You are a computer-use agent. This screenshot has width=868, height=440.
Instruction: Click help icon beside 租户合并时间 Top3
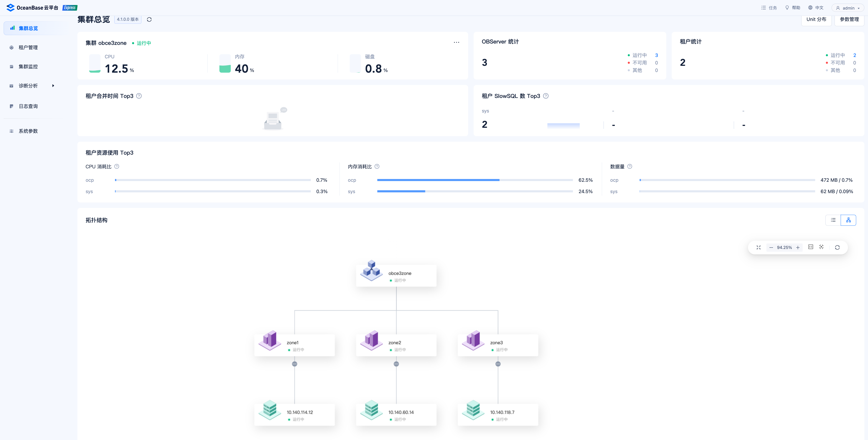coord(139,96)
